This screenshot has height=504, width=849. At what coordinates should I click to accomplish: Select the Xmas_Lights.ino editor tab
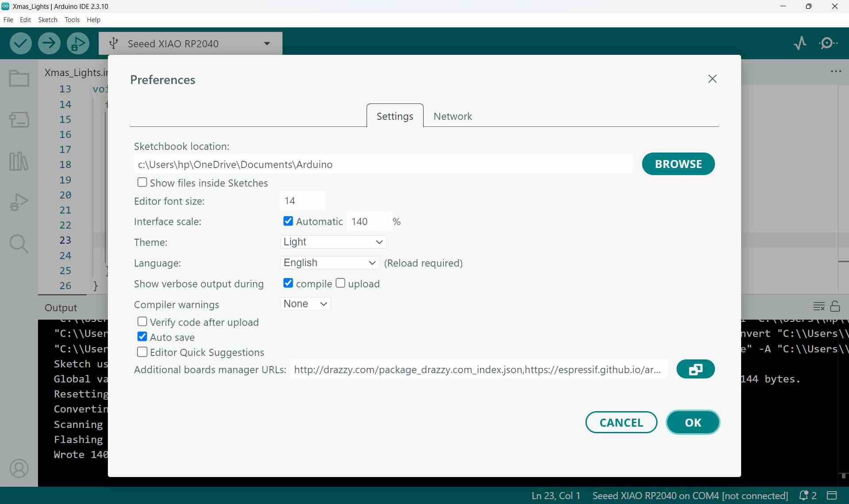(x=76, y=73)
